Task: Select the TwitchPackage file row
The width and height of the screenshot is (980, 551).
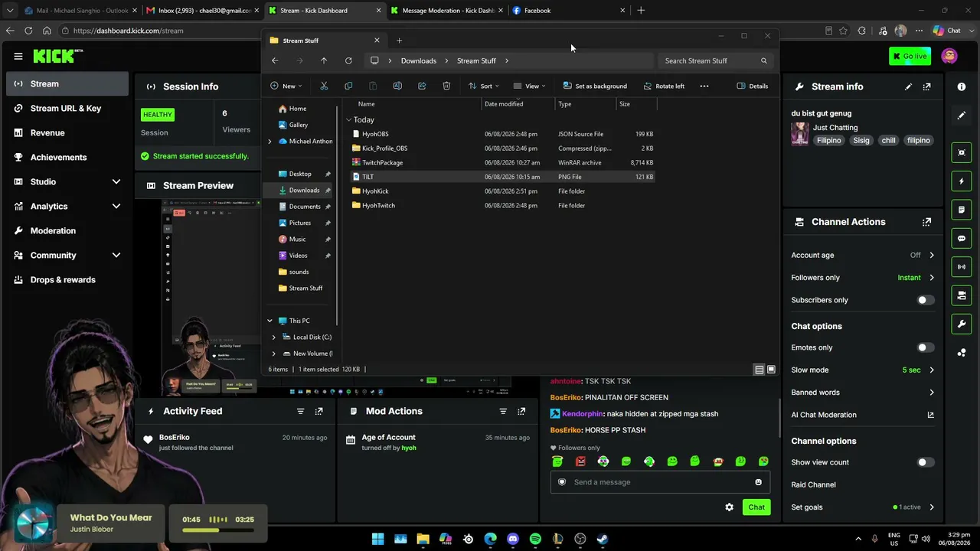Action: [503, 162]
